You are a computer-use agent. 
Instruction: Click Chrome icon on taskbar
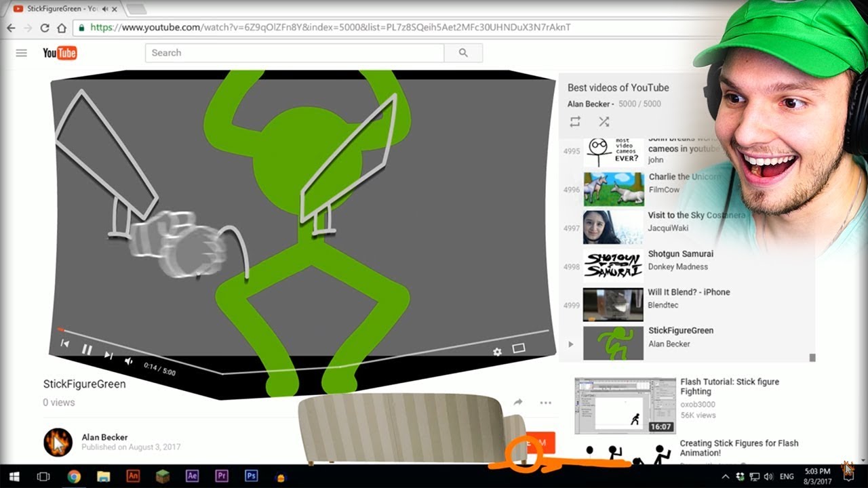click(74, 476)
